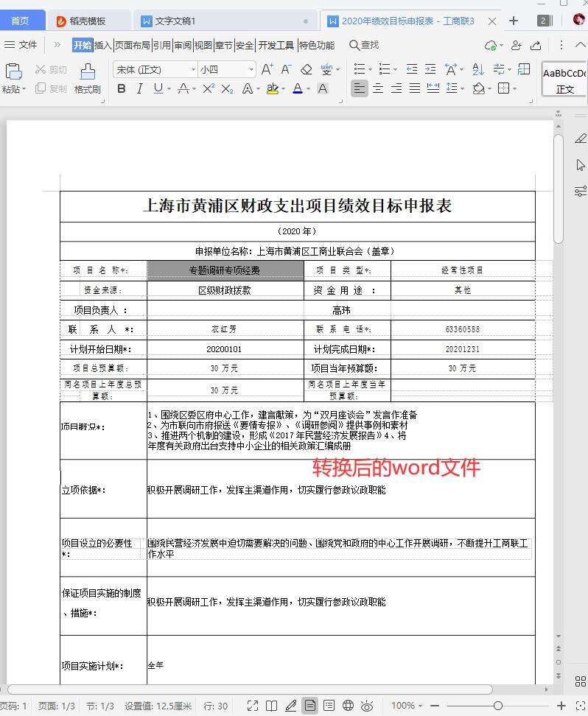
Task: Click the Format Painter (格式刷) icon
Action: pos(87,71)
